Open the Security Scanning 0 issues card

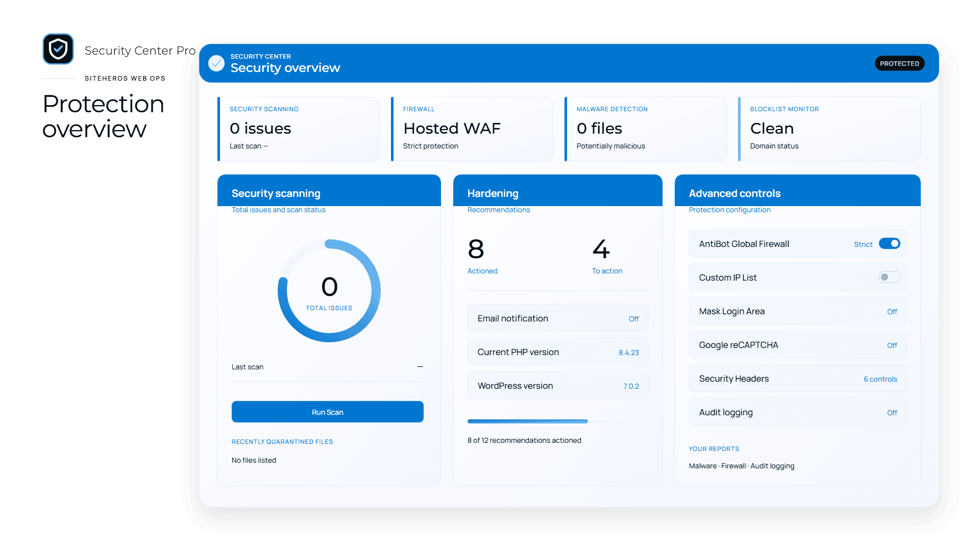coord(299,129)
